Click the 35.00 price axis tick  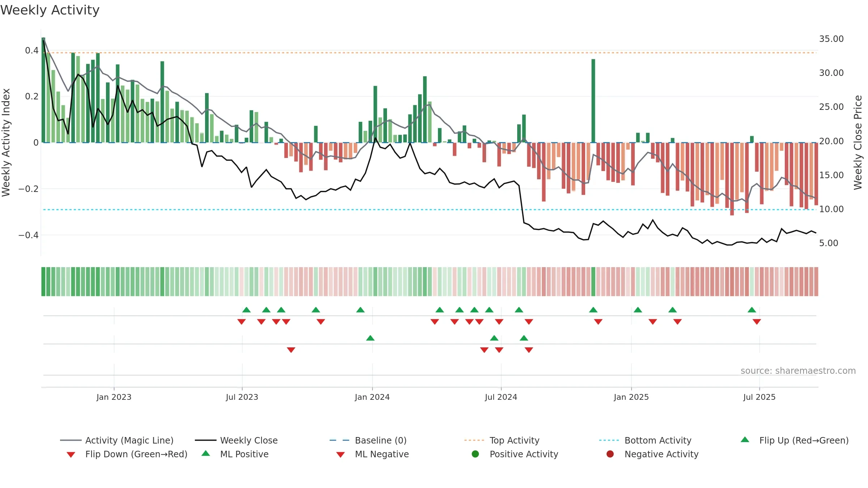[x=831, y=39]
